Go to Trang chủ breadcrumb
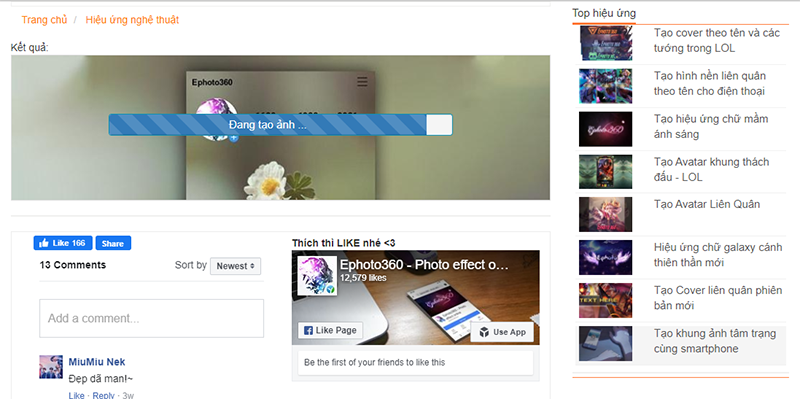Image resolution: width=800 pixels, height=399 pixels. pyautogui.click(x=44, y=20)
